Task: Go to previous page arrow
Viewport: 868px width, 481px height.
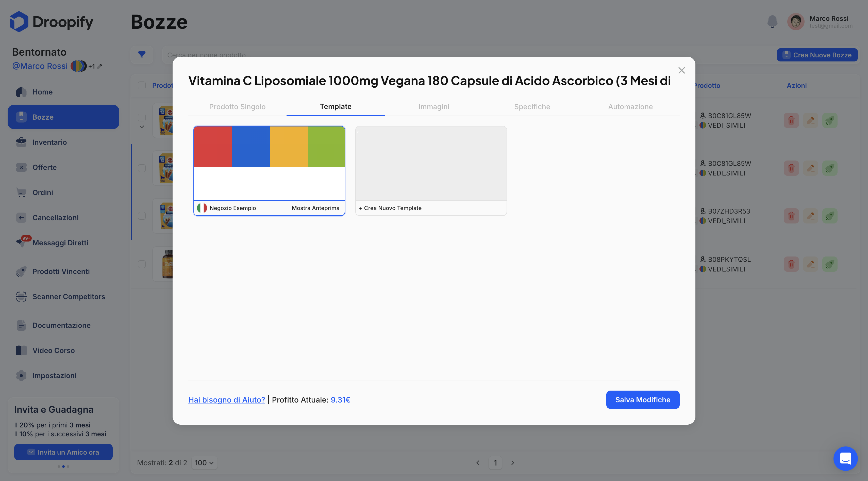Action: coord(478,462)
